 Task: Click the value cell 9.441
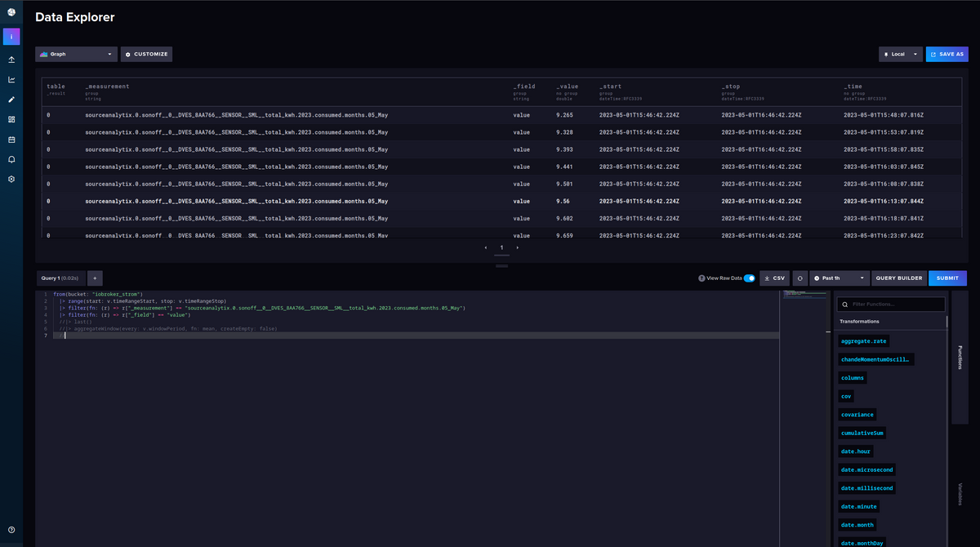564,167
